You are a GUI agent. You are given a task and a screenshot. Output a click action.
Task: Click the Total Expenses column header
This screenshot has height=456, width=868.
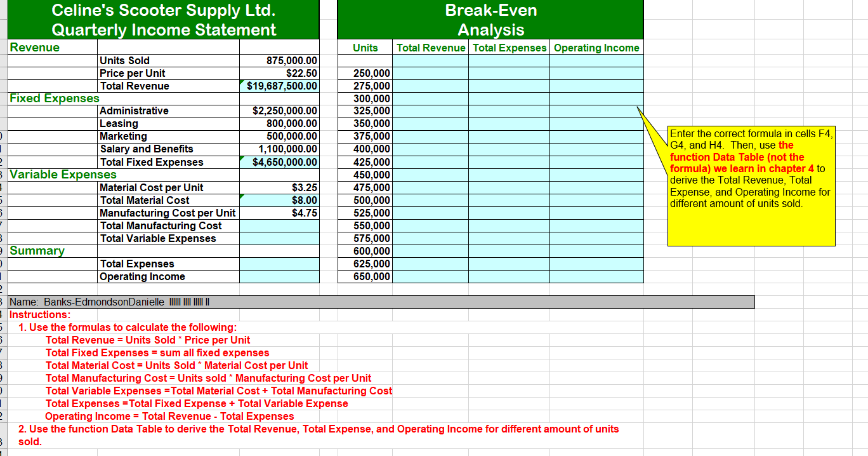click(x=508, y=48)
